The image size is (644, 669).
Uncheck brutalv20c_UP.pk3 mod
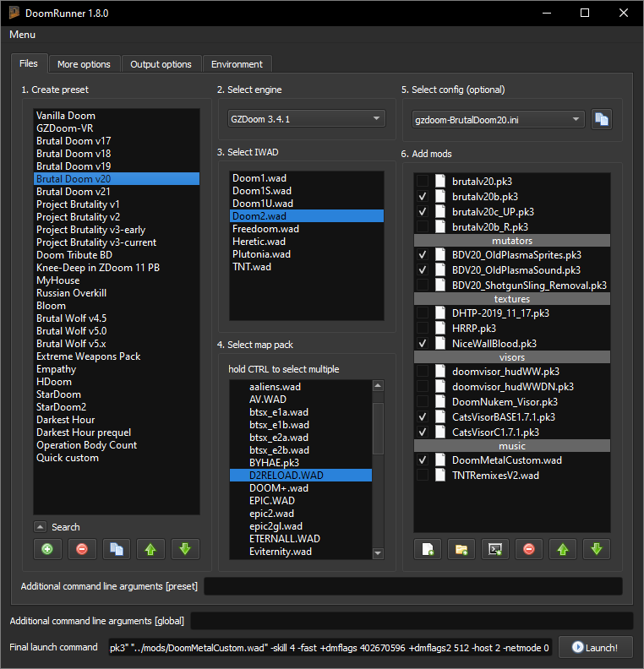pos(423,212)
